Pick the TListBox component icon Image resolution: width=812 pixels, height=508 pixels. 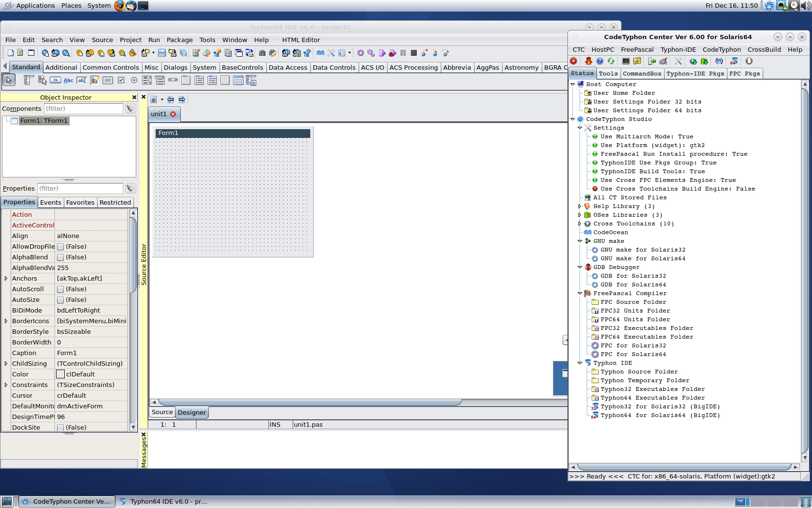click(147, 80)
